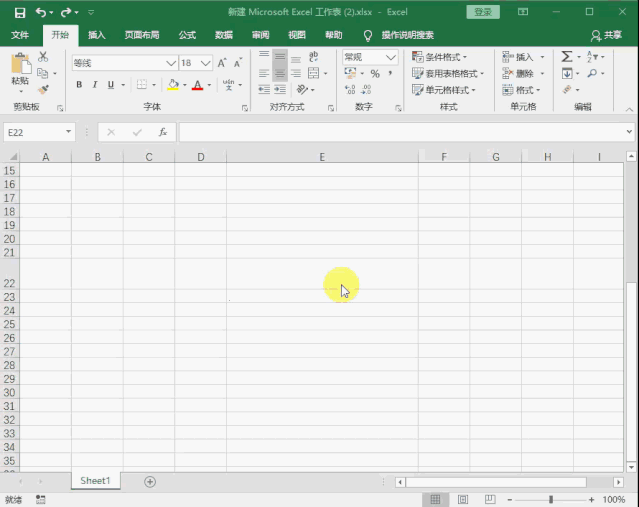639x507 pixels.
Task: Center text horizontally
Action: click(280, 73)
